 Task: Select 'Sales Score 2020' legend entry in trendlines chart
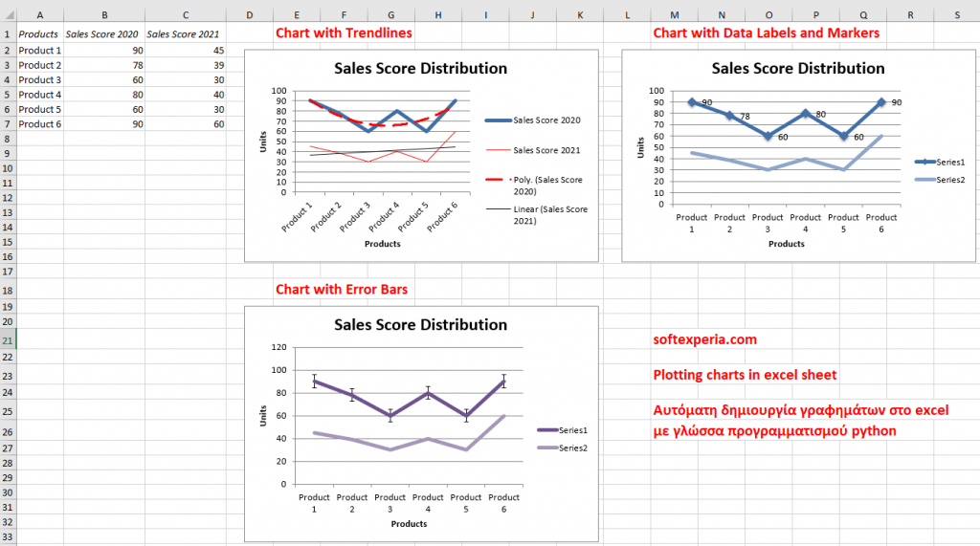pyautogui.click(x=546, y=120)
